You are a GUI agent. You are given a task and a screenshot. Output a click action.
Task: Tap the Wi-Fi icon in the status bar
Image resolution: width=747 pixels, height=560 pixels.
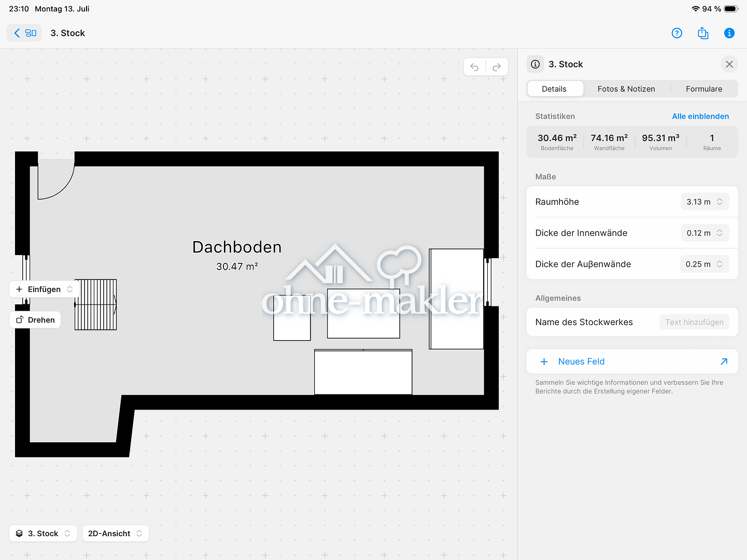click(x=695, y=9)
